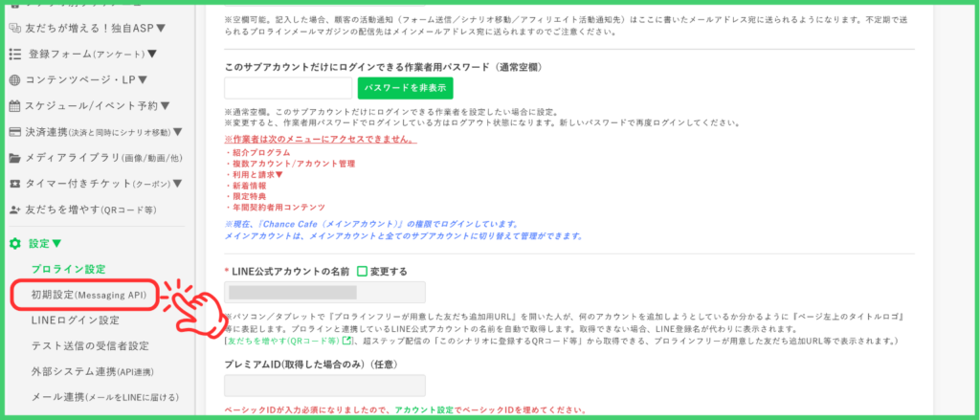Collapse the 設定▼ section in sidebar

pyautogui.click(x=45, y=243)
